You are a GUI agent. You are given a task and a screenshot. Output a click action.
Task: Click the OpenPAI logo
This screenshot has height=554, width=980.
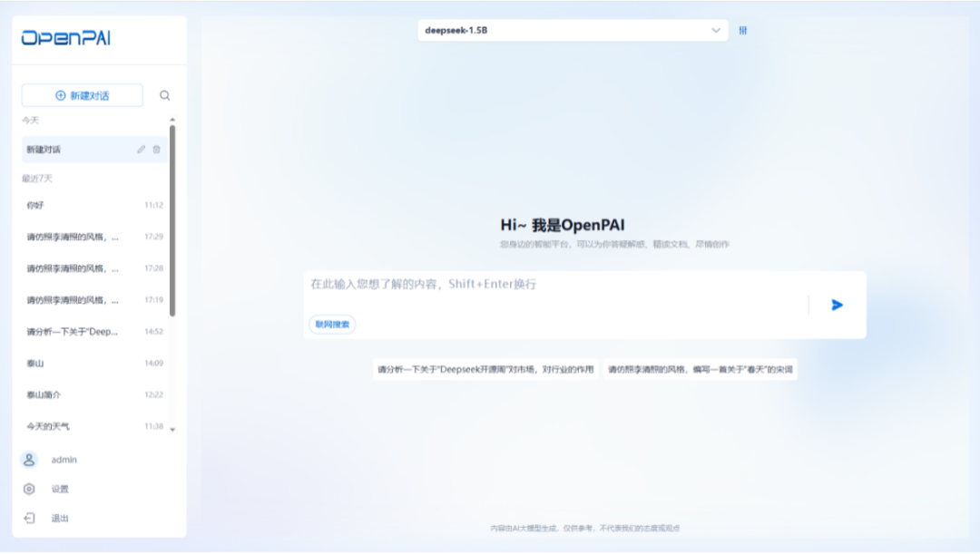coord(65,38)
